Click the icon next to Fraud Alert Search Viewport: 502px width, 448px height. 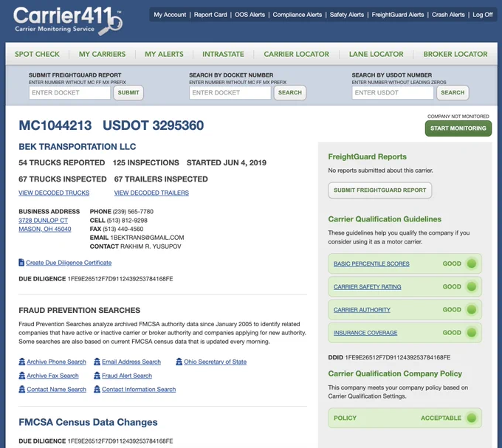tap(97, 376)
